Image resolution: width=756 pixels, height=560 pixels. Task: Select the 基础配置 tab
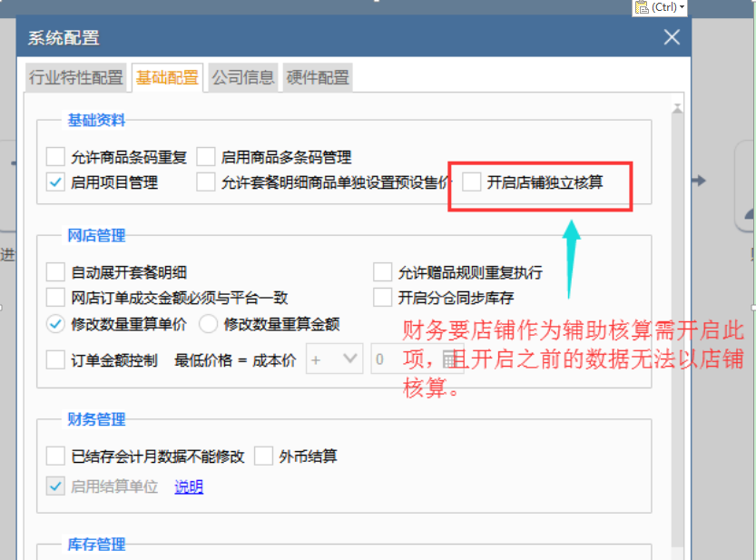click(x=167, y=77)
